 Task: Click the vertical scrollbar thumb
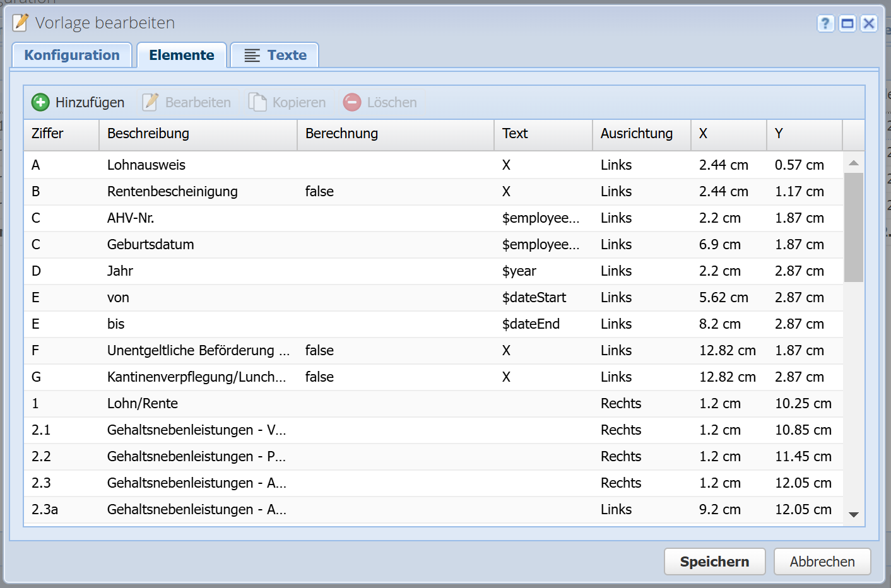[x=854, y=227]
